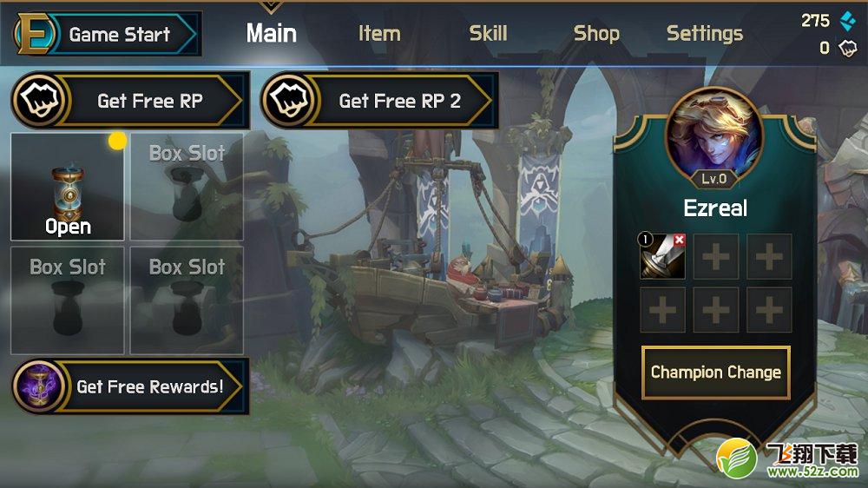Click the fist icon beside Get Free RP 2
The width and height of the screenshot is (868, 488).
pos(290,100)
